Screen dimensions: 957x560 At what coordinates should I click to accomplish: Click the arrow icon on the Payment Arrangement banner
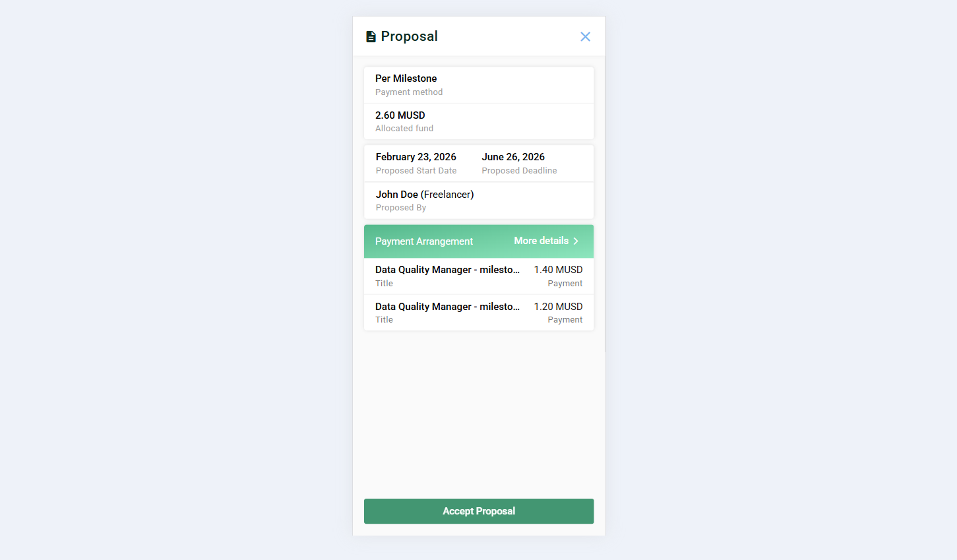(576, 241)
